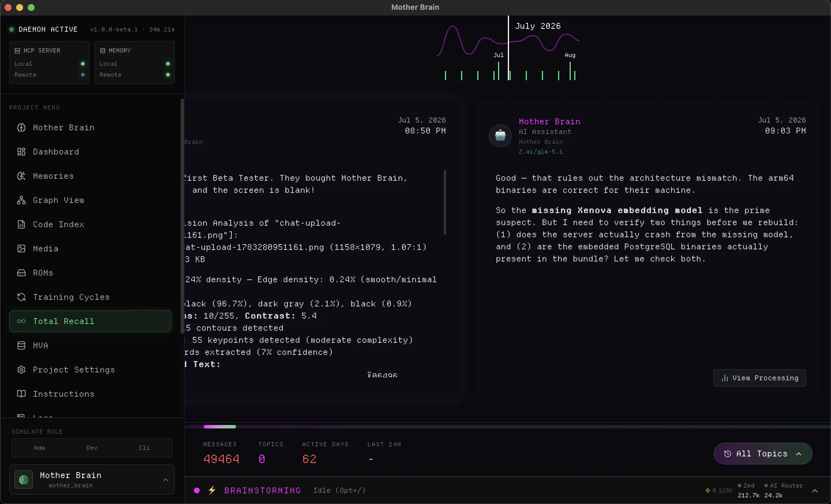This screenshot has width=831, height=504.
Task: Click the MVA database icon
Action: coord(21,346)
